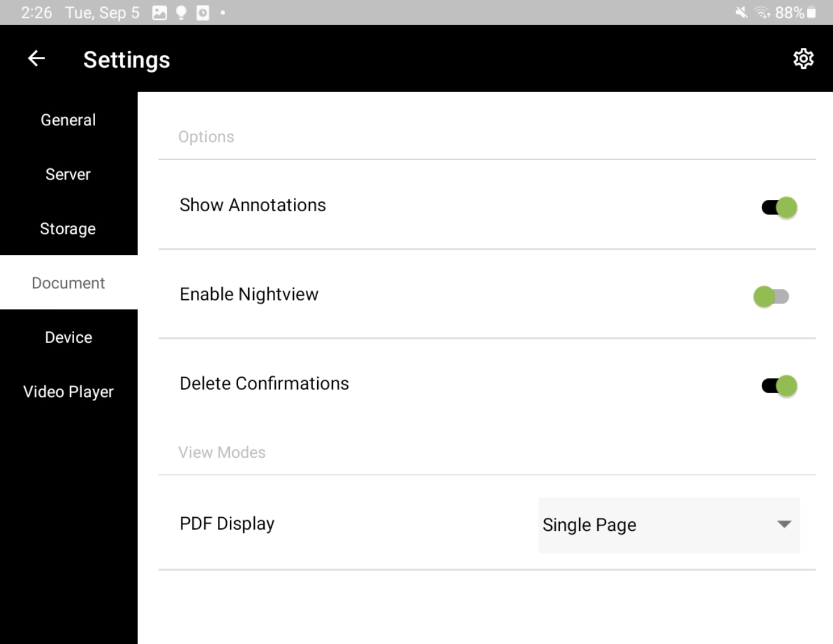The height and width of the screenshot is (644, 833).
Task: Tap the image notification icon in the status bar
Action: tap(160, 13)
